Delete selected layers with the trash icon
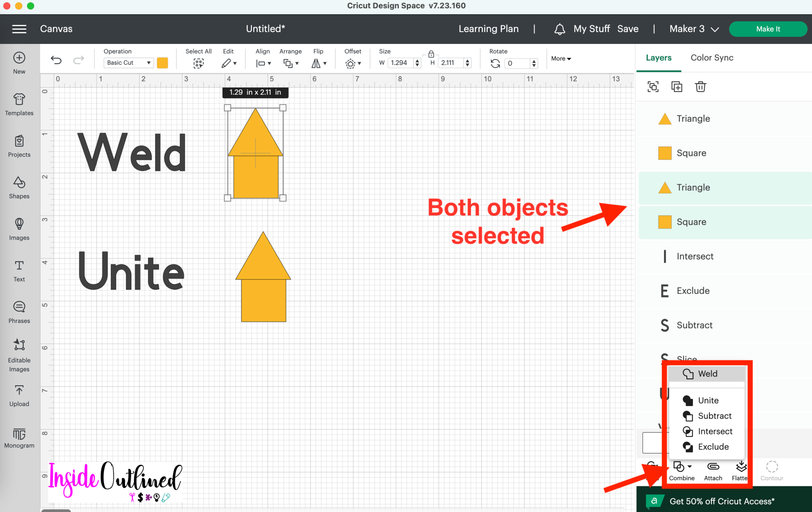Screen dimensions: 812x512 [x=700, y=86]
